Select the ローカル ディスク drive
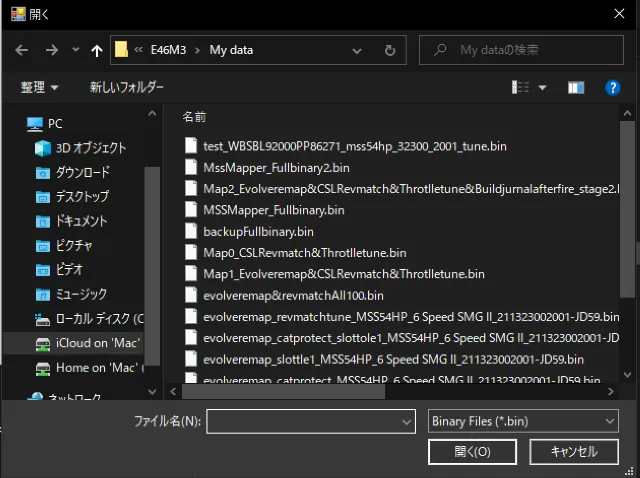Image resolution: width=640 pixels, height=478 pixels. click(89, 318)
